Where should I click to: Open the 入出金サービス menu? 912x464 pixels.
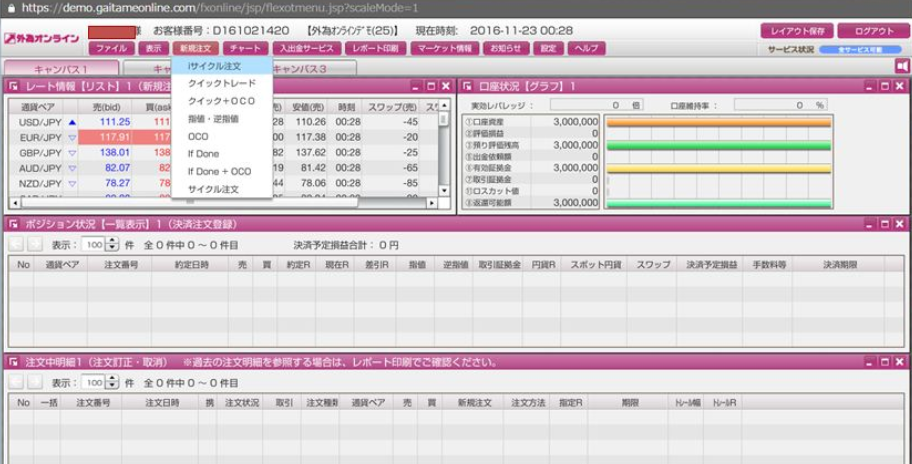point(307,49)
